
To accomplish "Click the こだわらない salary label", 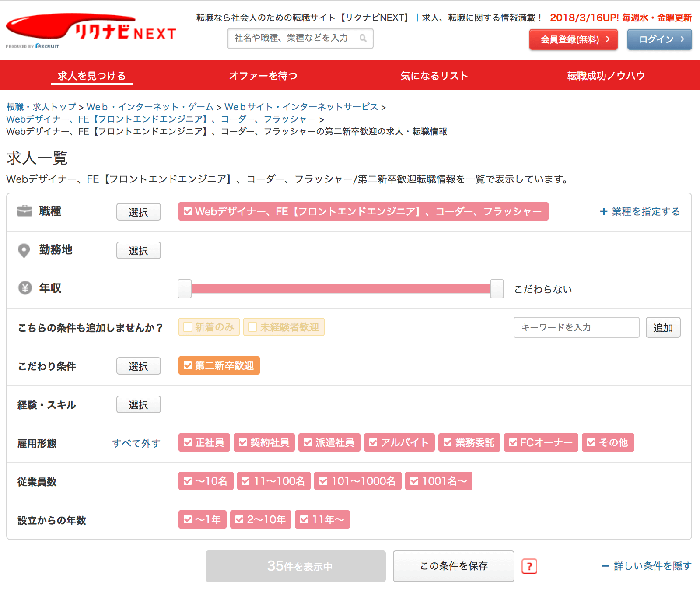I will 543,289.
